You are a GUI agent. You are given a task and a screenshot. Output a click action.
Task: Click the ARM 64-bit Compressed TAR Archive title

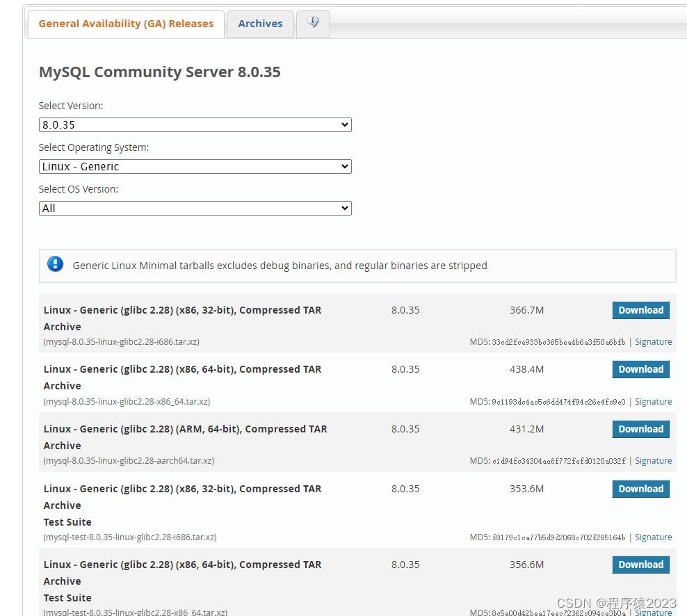(186, 437)
